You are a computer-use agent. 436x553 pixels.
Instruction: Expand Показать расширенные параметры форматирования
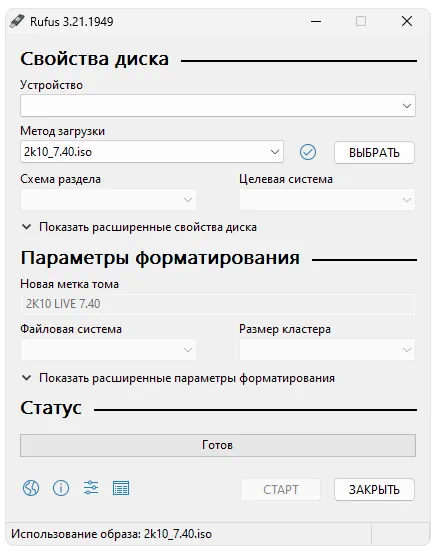tap(178, 378)
